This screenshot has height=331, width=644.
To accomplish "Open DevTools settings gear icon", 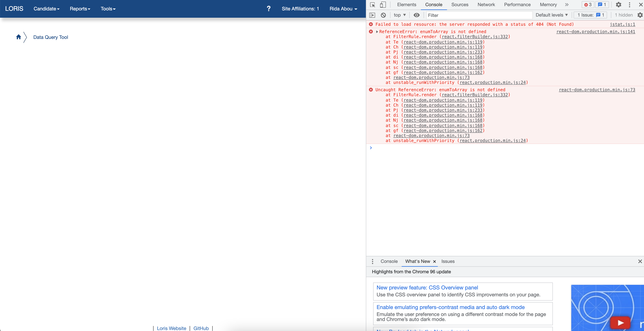I will [x=618, y=5].
